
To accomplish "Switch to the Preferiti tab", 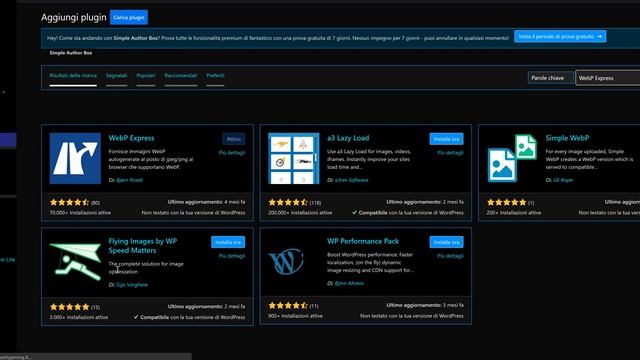I will point(215,76).
